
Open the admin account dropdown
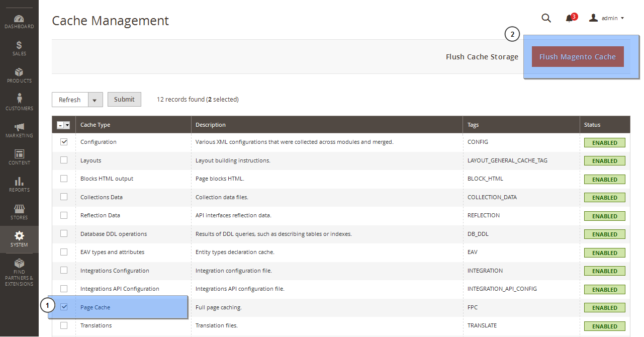607,18
